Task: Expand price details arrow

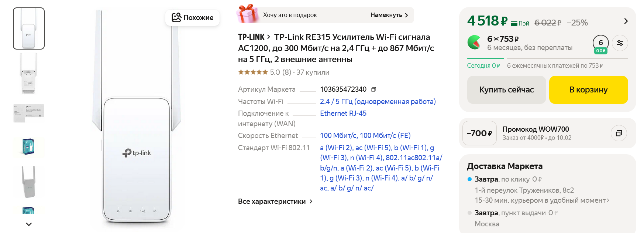Action: click(x=626, y=21)
